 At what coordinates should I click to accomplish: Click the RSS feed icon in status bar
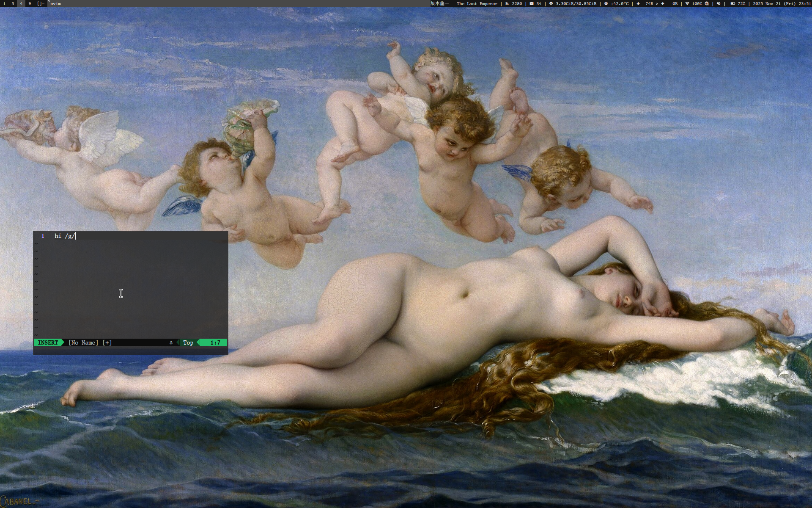coord(507,3)
